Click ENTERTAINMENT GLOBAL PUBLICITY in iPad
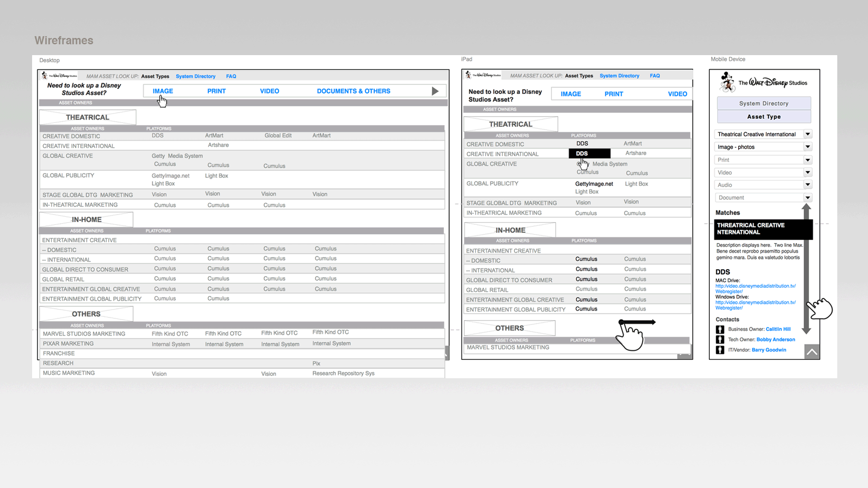Viewport: 868px width, 488px height. point(516,310)
